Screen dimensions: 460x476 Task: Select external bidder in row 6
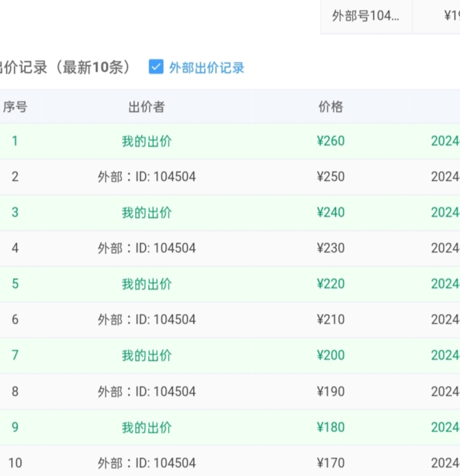pyautogui.click(x=146, y=319)
